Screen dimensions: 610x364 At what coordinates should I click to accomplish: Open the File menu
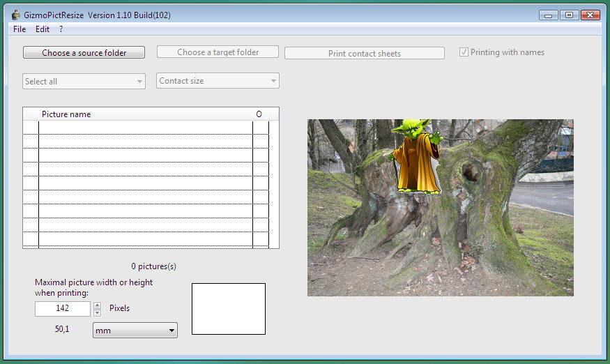click(20, 29)
